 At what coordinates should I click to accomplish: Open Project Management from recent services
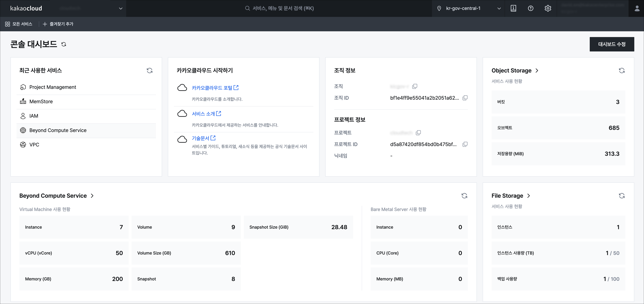coord(86,87)
